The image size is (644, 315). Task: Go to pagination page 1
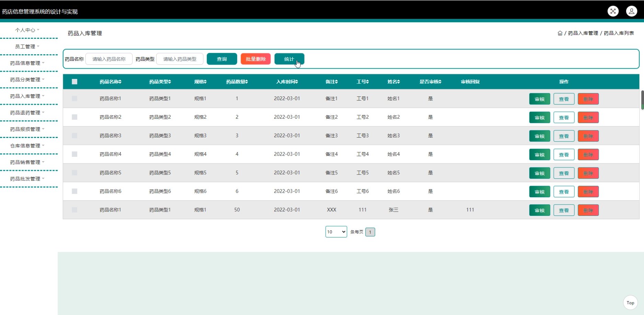pos(370,232)
